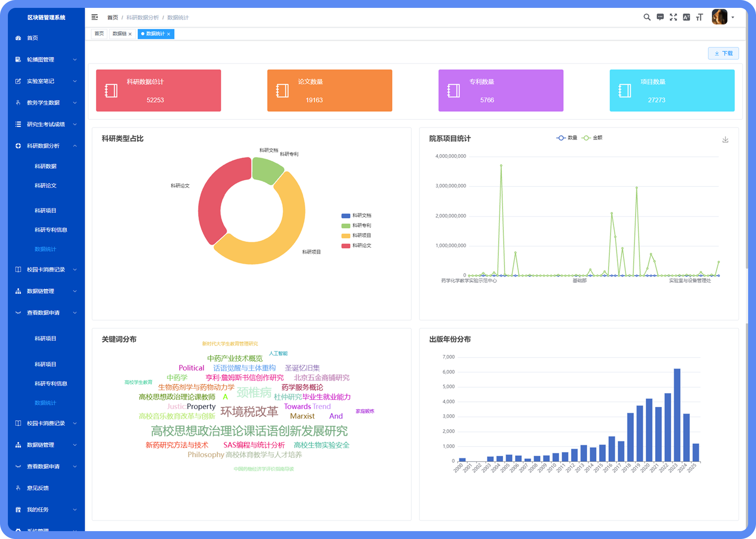This screenshot has width=756, height=539.
Task: Open the message chat bubble icon
Action: coord(660,17)
